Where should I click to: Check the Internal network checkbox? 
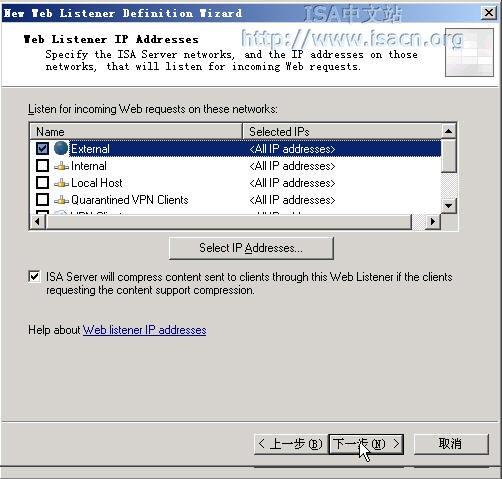(x=42, y=166)
